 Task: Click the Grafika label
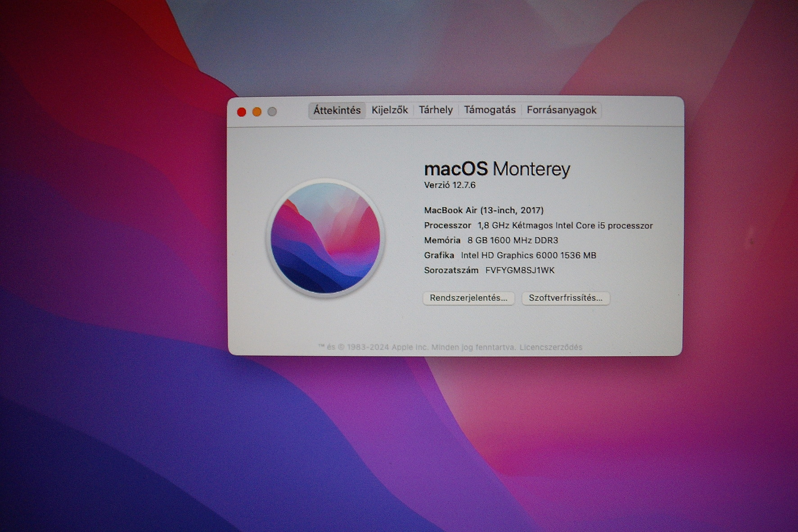tap(439, 255)
